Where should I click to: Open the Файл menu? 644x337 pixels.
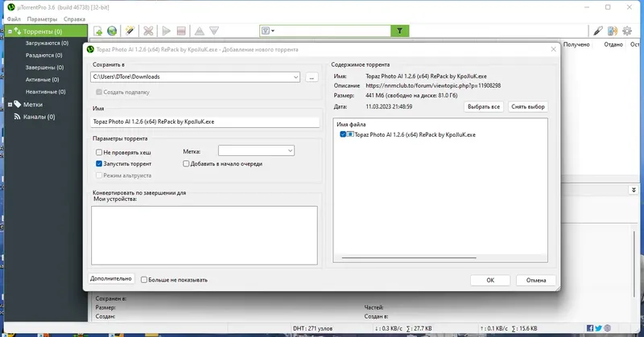14,18
